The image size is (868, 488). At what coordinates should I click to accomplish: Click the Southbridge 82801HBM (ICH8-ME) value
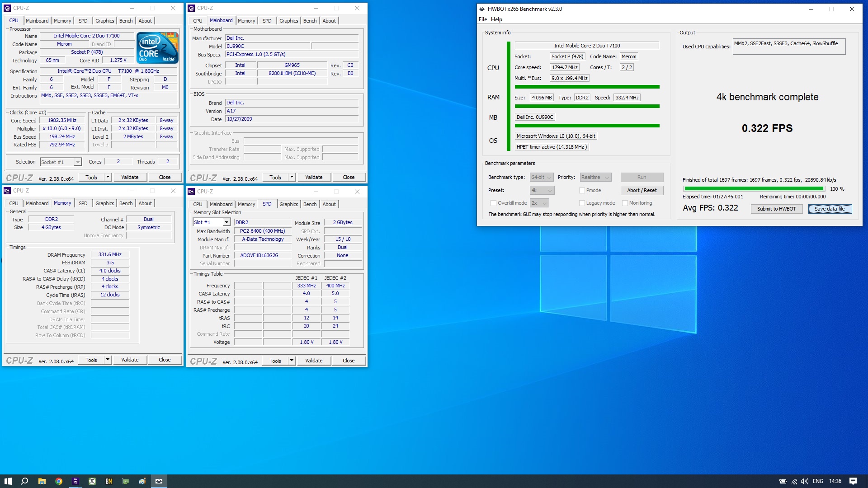(x=292, y=73)
